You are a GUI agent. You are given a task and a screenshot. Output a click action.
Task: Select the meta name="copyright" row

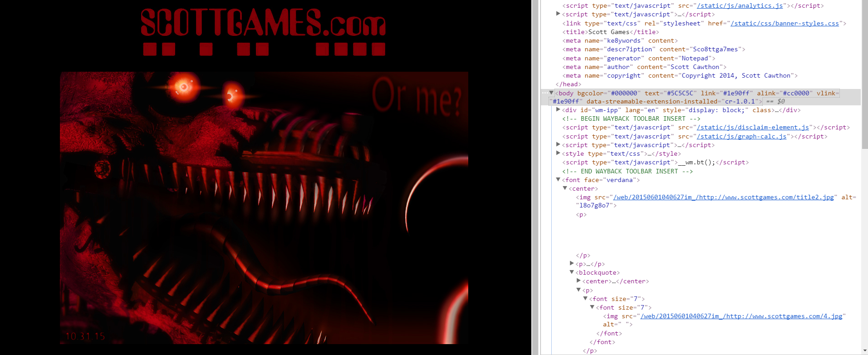[x=680, y=75]
